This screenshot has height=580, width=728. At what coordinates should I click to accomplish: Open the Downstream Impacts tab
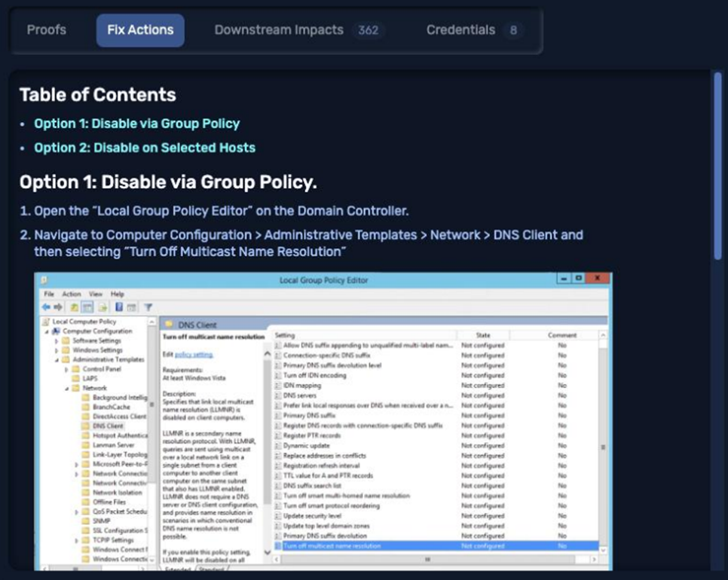pos(279,30)
